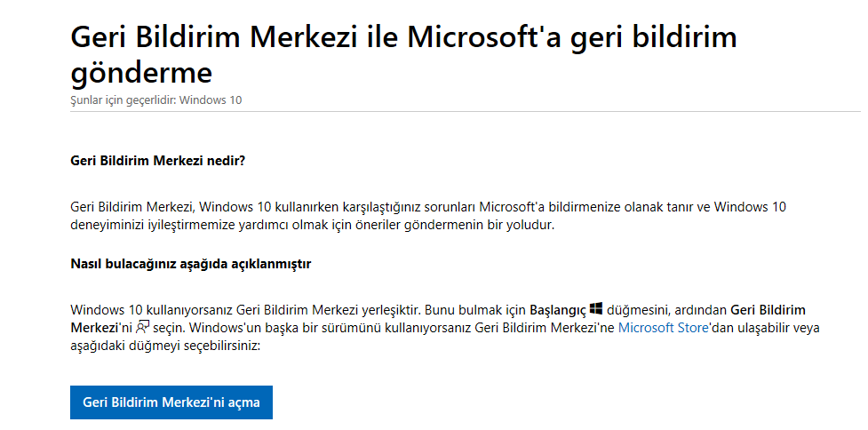Click the sentence starting 'deneyiminizi iyileştirmemize'

coord(312,226)
